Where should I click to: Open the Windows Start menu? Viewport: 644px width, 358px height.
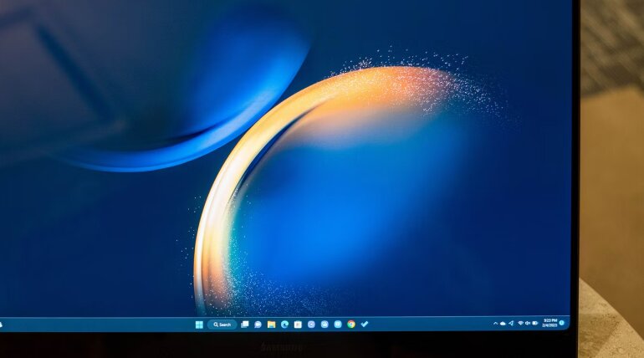click(199, 325)
